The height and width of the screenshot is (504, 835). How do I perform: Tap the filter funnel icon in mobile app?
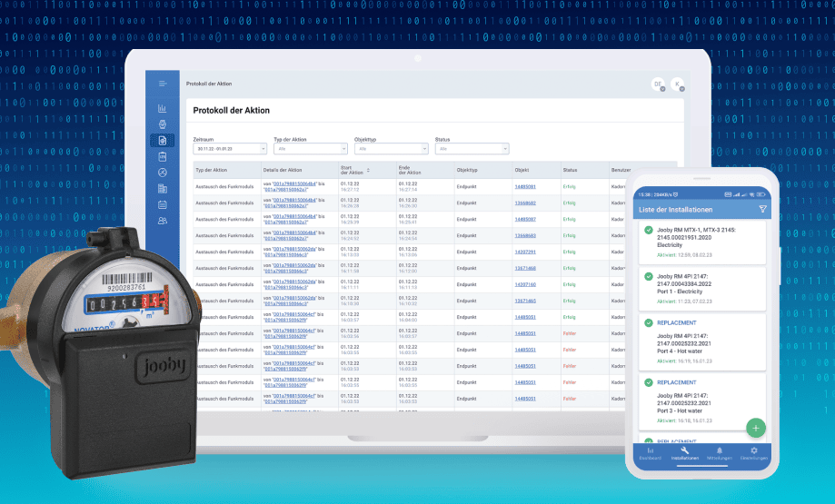click(762, 209)
